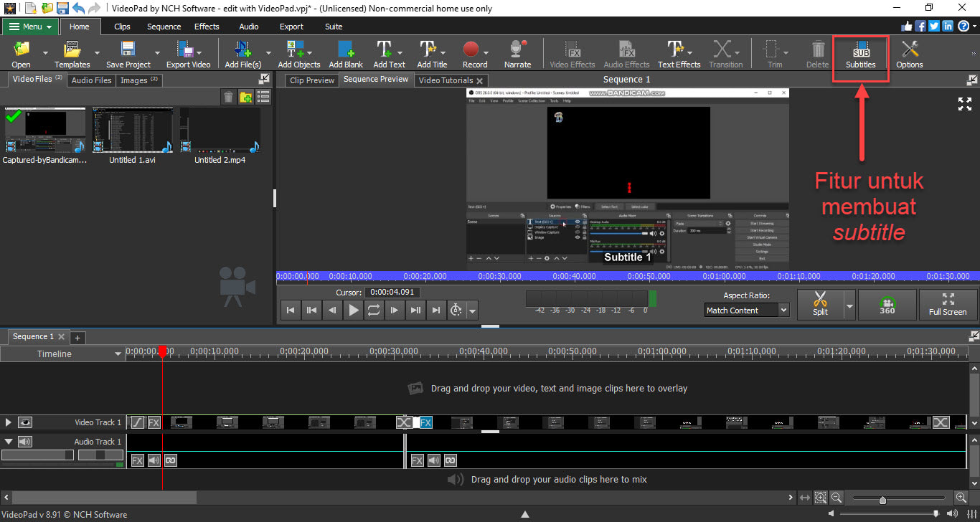Start recording with the Record icon
The image size is (980, 522).
474,54
